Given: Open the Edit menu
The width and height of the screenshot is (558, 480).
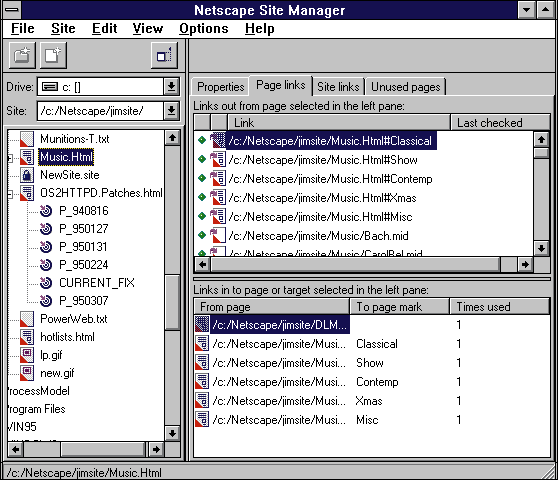Looking at the screenshot, I should coord(104,28).
